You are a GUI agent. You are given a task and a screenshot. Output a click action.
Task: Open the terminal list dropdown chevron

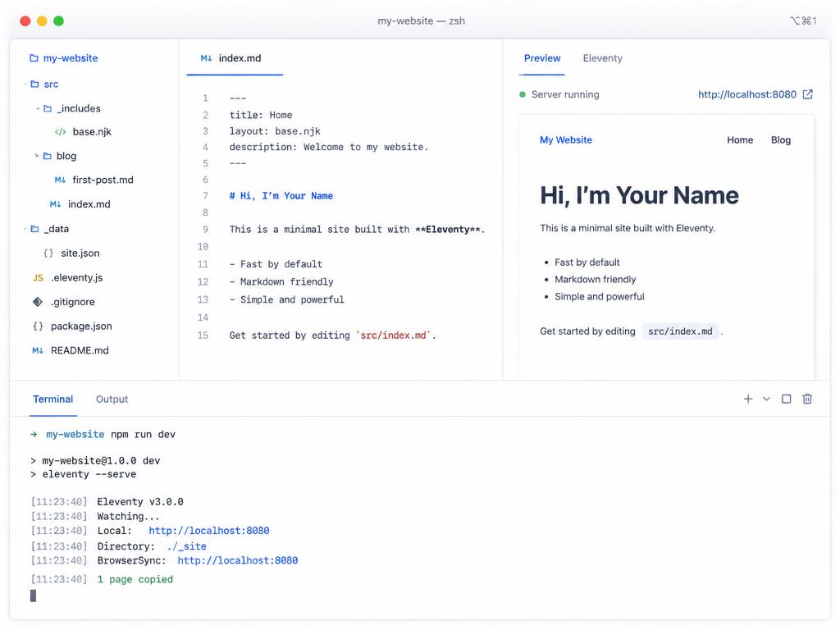pos(767,399)
